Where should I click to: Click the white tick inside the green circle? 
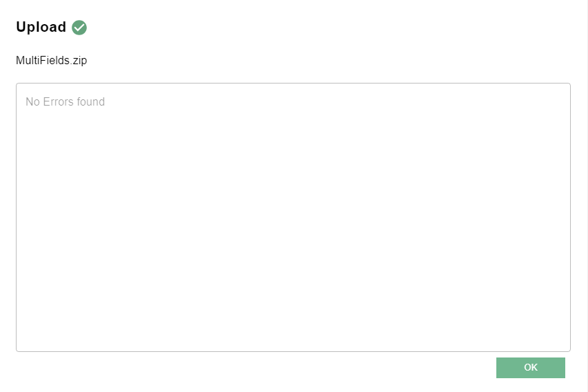(79, 28)
